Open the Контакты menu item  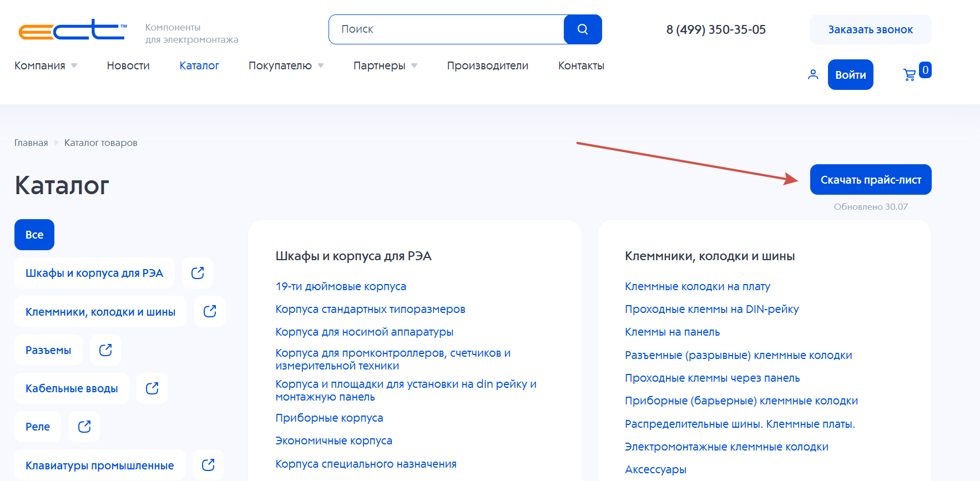click(x=581, y=65)
